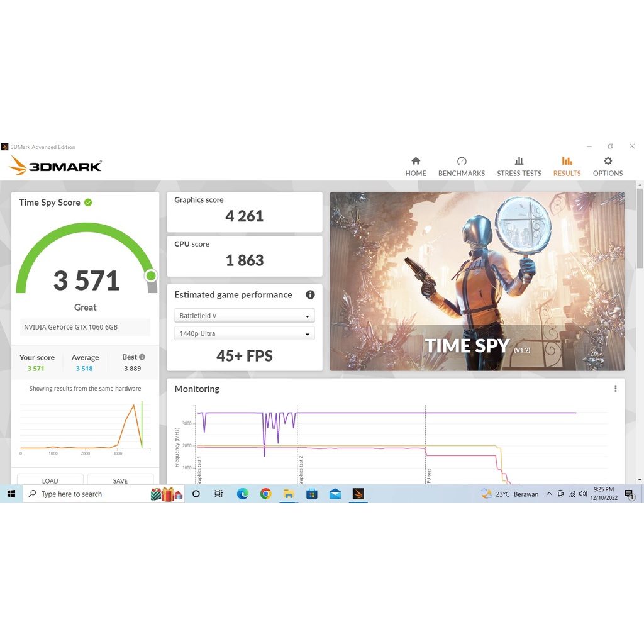The width and height of the screenshot is (644, 644).
Task: Click the Graphics score value 4 261
Action: [245, 216]
